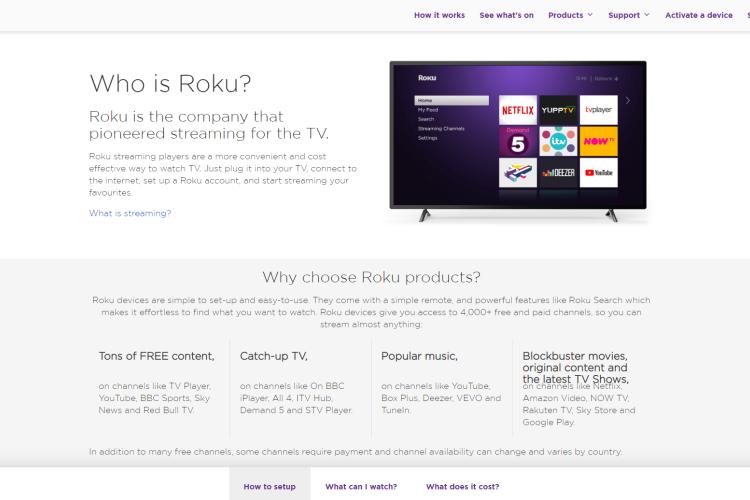Click the right arrow beside channel grid

tap(628, 100)
